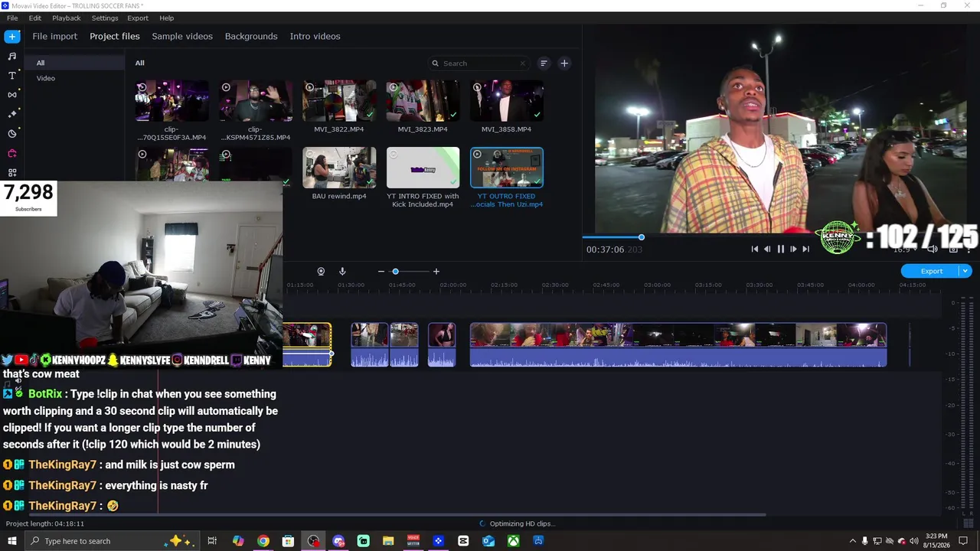This screenshot has height=551, width=980.
Task: Click the record webcam icon above timeline
Action: [x=321, y=272]
